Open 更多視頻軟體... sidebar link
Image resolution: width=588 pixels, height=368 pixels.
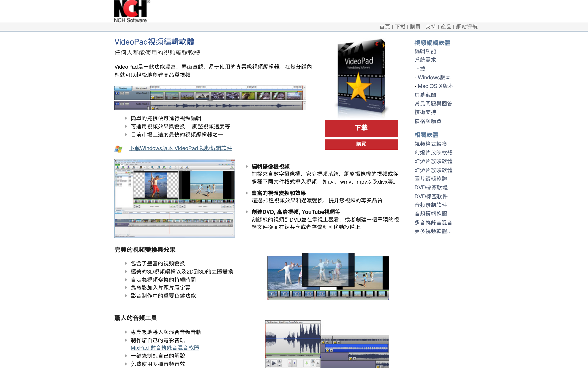[433, 231]
